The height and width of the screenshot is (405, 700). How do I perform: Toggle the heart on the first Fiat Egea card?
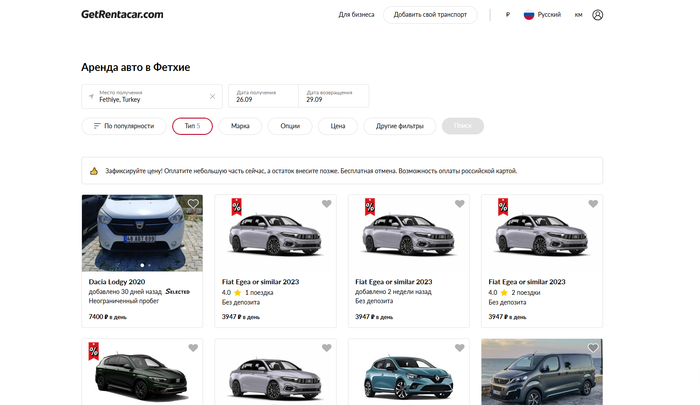(x=326, y=204)
